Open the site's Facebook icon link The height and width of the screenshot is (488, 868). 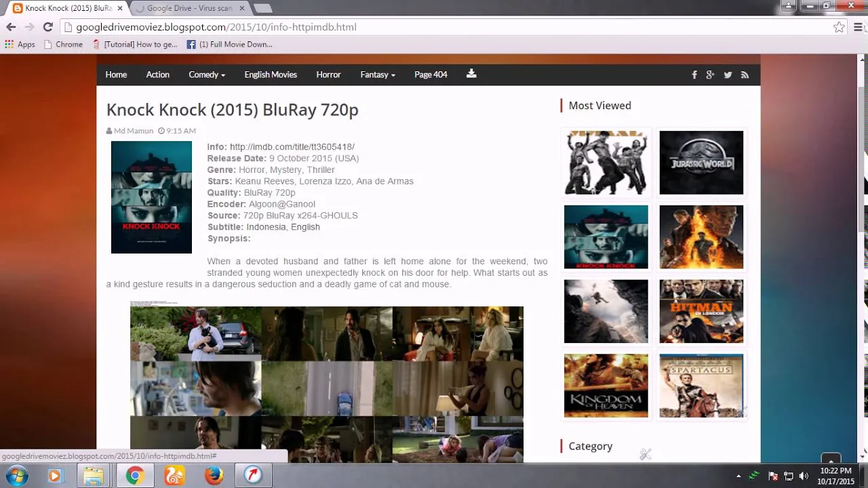click(694, 75)
